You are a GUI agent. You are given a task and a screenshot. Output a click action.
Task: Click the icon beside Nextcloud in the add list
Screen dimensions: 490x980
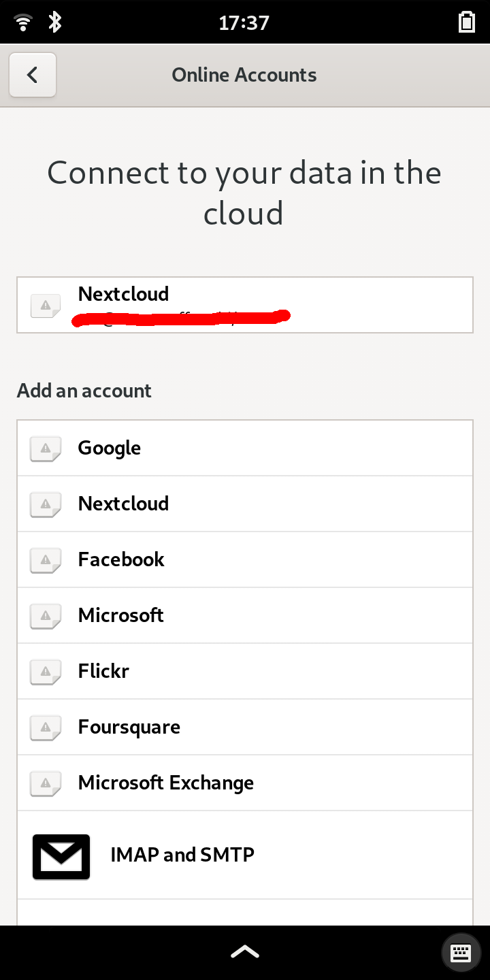click(x=46, y=504)
